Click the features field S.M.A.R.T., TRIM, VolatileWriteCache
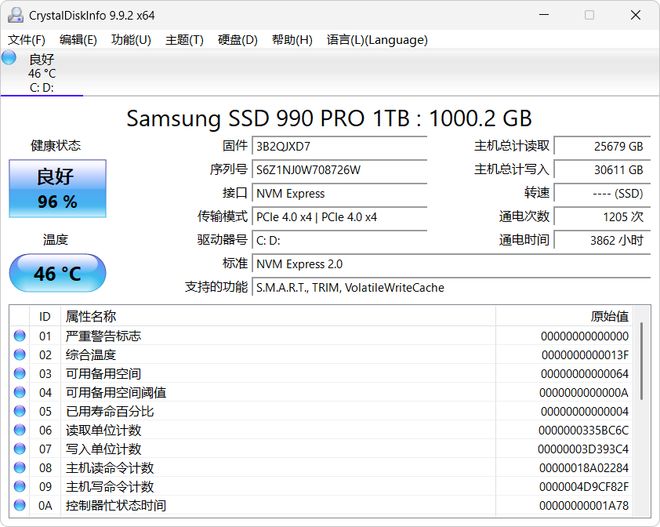Screen dimensions: 660x527 coord(451,287)
